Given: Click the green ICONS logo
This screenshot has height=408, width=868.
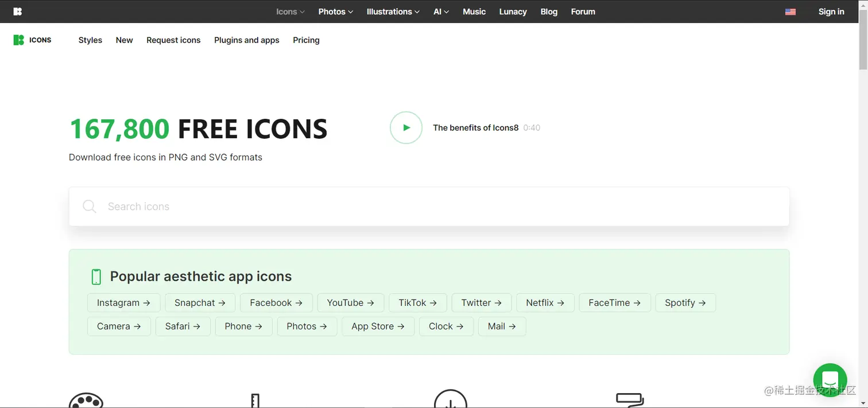Looking at the screenshot, I should [32, 40].
